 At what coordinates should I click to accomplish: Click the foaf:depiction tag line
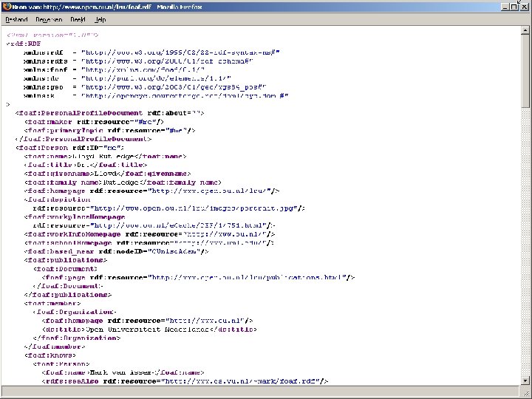click(57, 199)
